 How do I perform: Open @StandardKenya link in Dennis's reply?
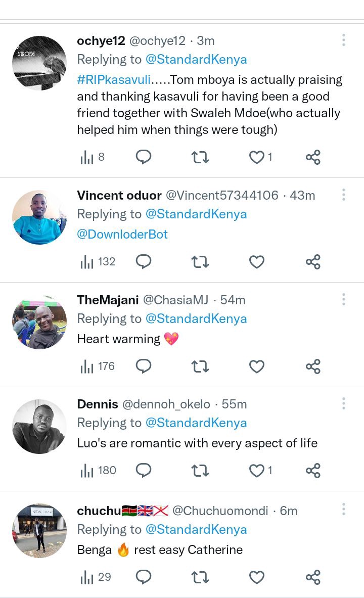(x=196, y=423)
